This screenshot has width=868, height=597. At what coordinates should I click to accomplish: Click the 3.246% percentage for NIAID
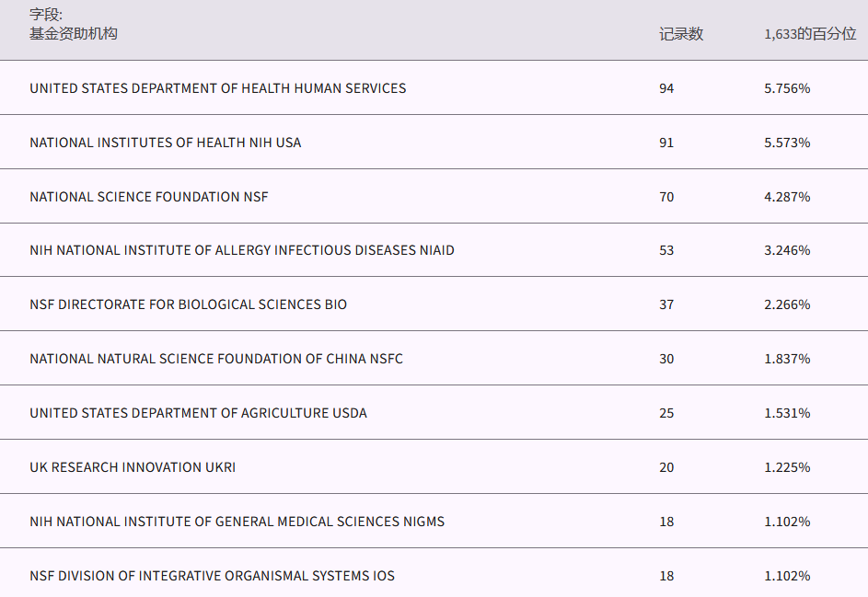click(787, 250)
